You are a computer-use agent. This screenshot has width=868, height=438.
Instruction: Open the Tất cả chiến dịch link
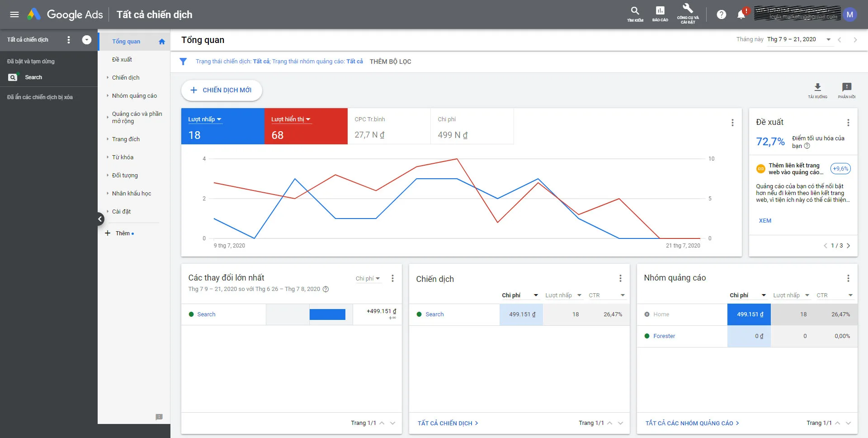pos(448,423)
